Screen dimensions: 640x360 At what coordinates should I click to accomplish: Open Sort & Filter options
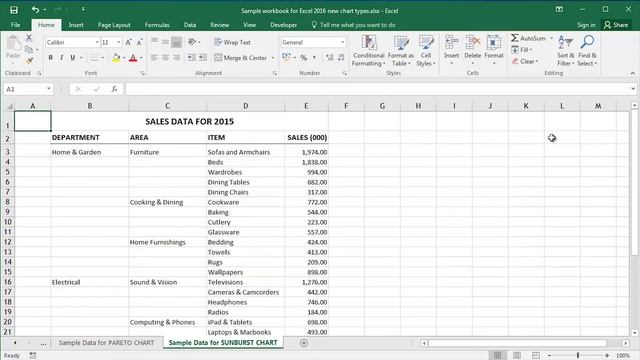[565, 51]
